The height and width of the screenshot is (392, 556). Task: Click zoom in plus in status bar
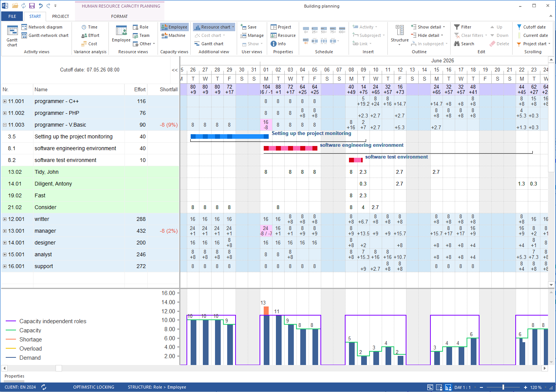[526, 387]
